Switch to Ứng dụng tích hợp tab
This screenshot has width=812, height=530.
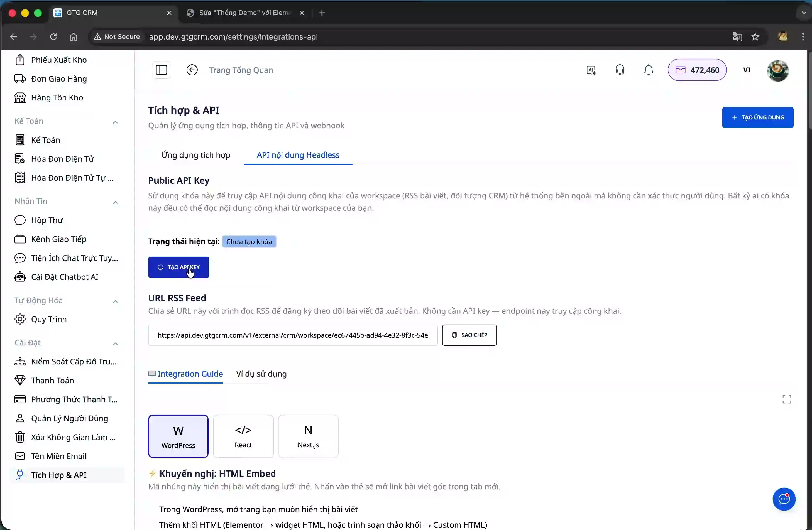(x=195, y=155)
